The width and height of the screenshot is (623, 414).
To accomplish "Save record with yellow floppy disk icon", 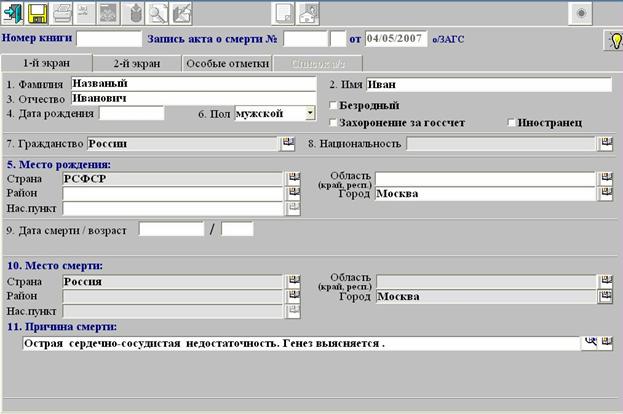I will [x=37, y=14].
